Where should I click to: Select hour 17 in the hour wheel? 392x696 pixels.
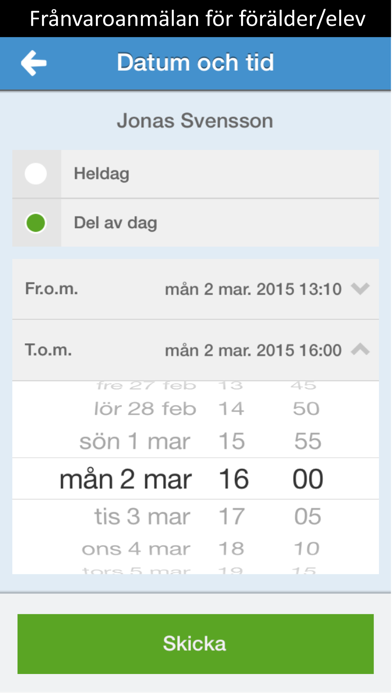point(232,517)
